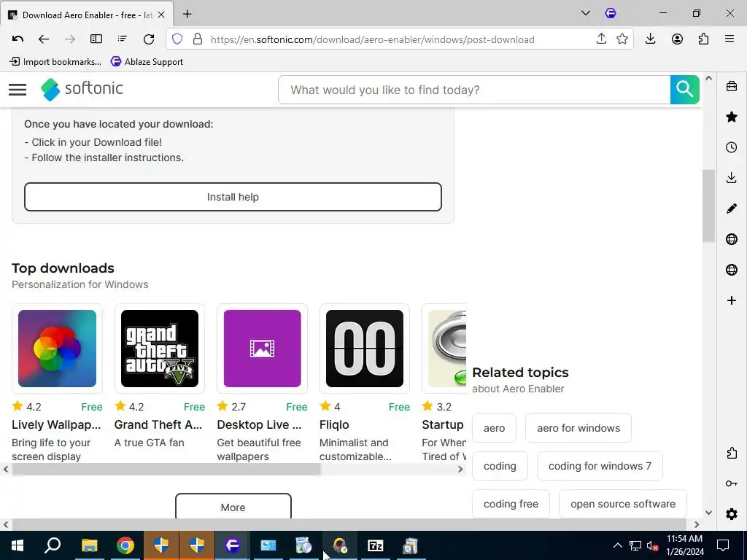View site security lock info
747x560 pixels.
pyautogui.click(x=198, y=39)
